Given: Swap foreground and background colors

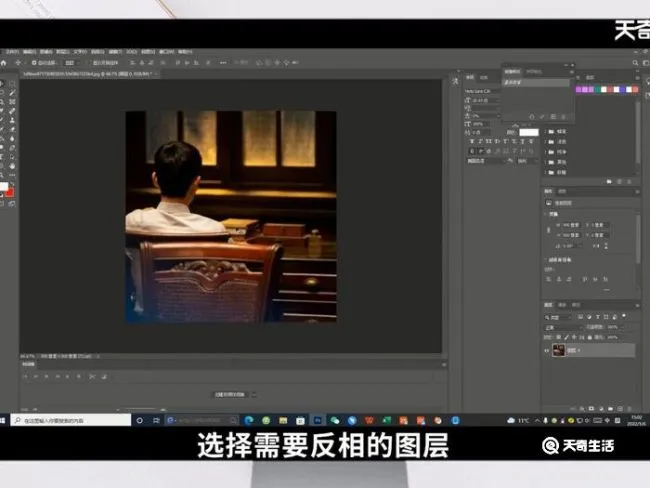Looking at the screenshot, I should (12, 185).
